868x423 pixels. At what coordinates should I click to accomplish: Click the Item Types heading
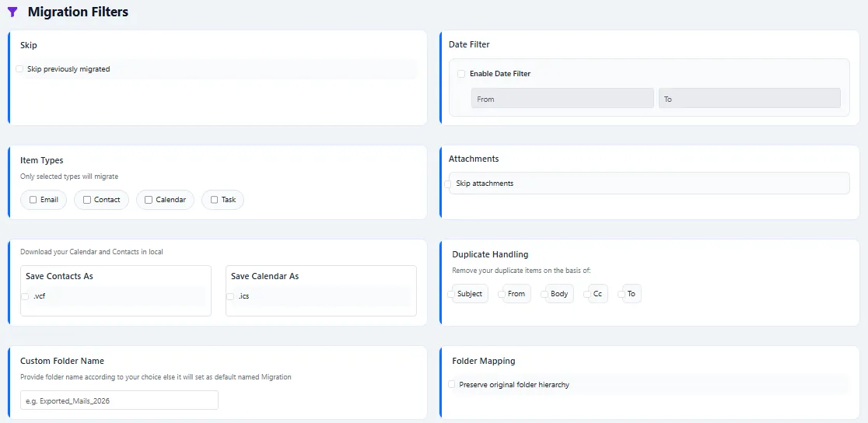(x=41, y=160)
